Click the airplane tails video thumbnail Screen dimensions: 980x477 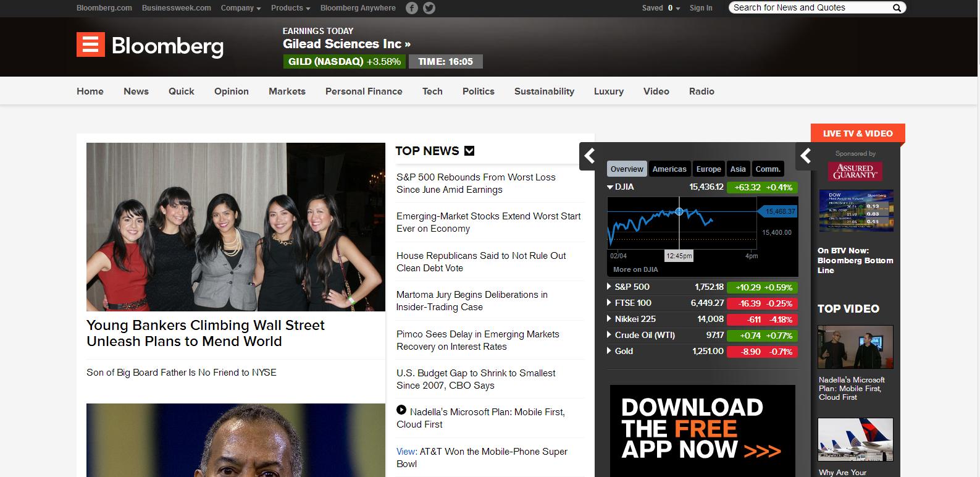[x=855, y=439]
